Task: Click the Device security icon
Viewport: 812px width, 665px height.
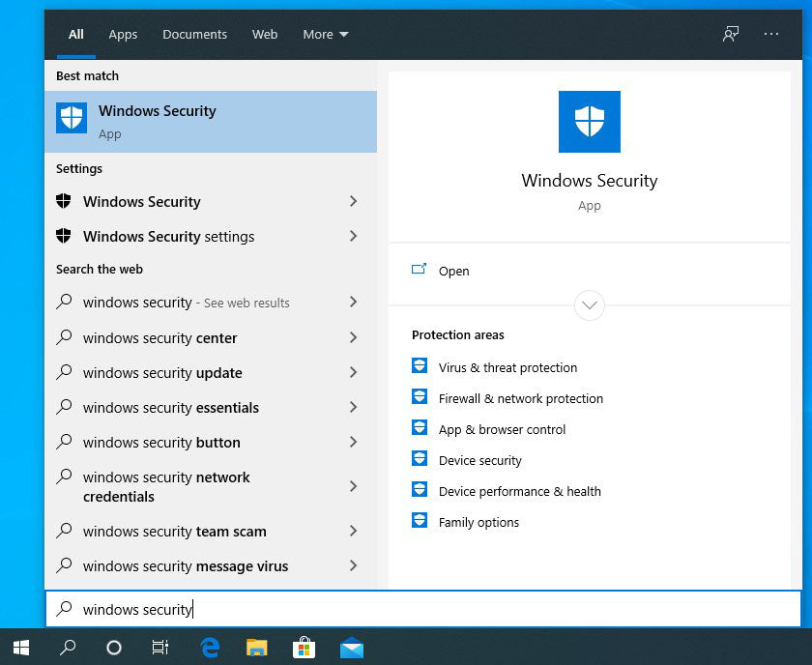Action: tap(420, 458)
